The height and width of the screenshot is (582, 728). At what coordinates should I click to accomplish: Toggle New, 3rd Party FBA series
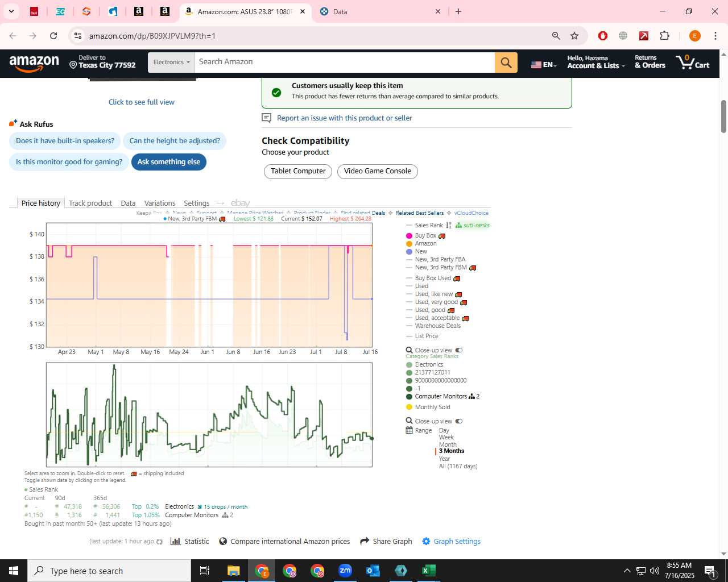pyautogui.click(x=436, y=259)
